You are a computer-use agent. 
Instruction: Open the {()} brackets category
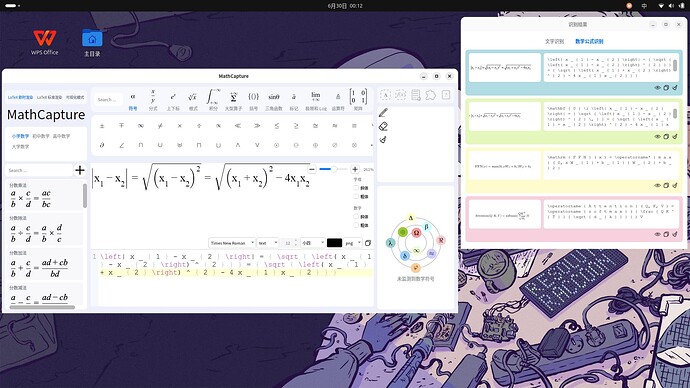[253, 101]
